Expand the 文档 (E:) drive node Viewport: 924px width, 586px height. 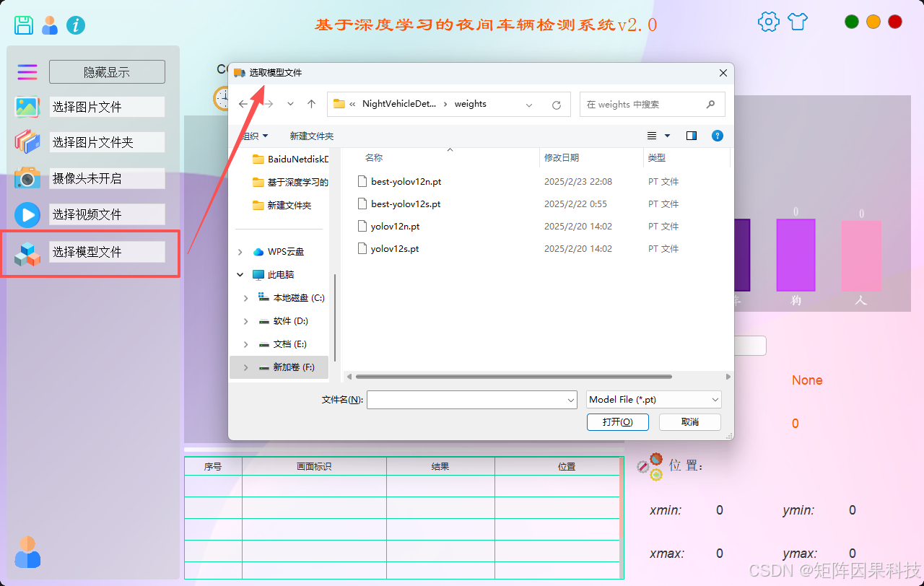[x=246, y=344]
